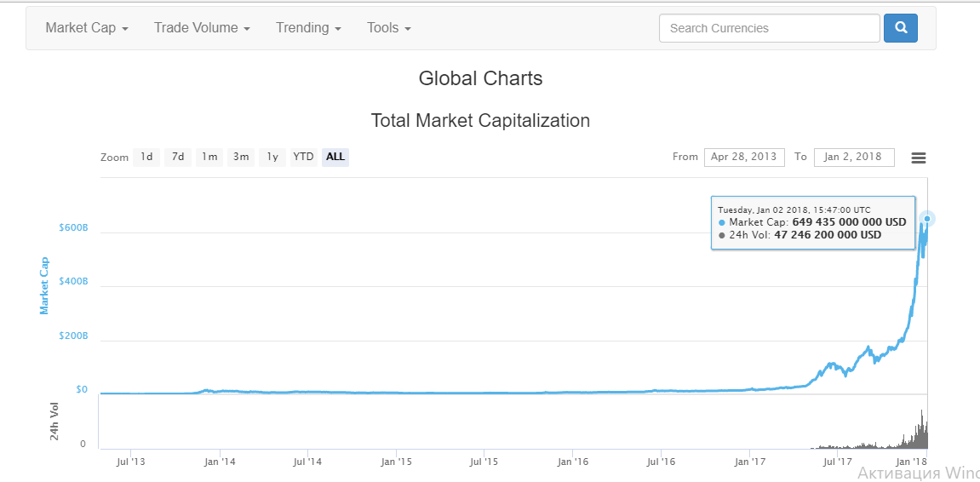Click the 24h Vol axis label
This screenshot has height=482, width=980.
(x=54, y=422)
